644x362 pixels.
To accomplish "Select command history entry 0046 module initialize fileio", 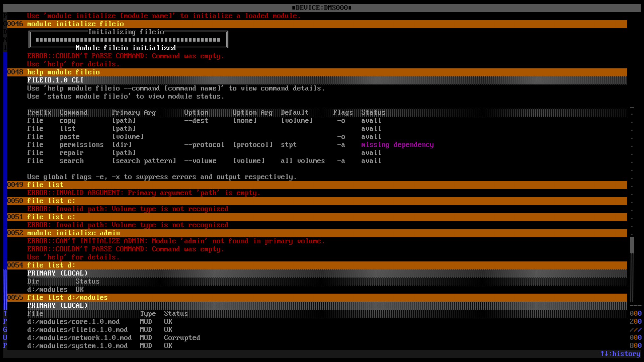I will (x=317, y=24).
